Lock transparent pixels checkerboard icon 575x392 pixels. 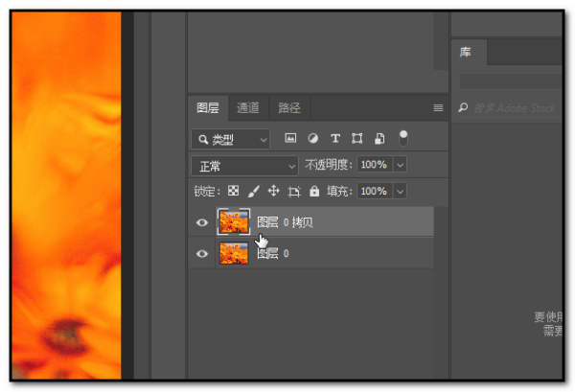(233, 191)
